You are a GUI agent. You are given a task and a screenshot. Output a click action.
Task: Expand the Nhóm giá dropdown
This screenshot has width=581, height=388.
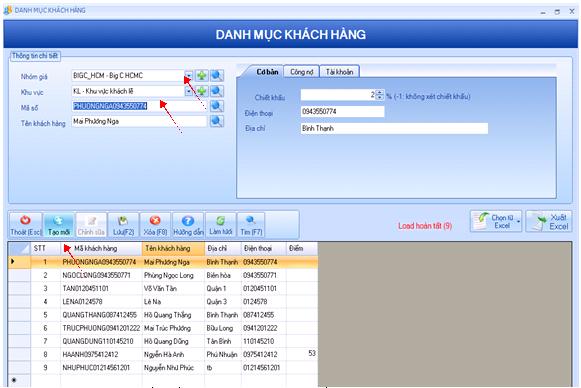(x=189, y=76)
